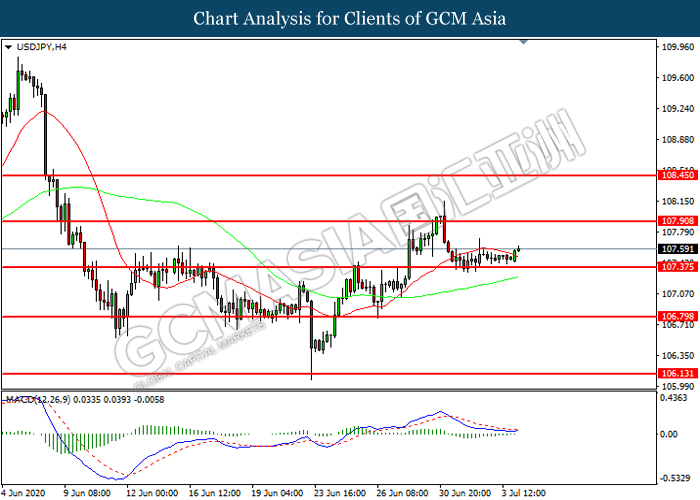The width and height of the screenshot is (700, 500).
Task: Click the 19 Jun 04:00 time label
Action: tap(277, 493)
